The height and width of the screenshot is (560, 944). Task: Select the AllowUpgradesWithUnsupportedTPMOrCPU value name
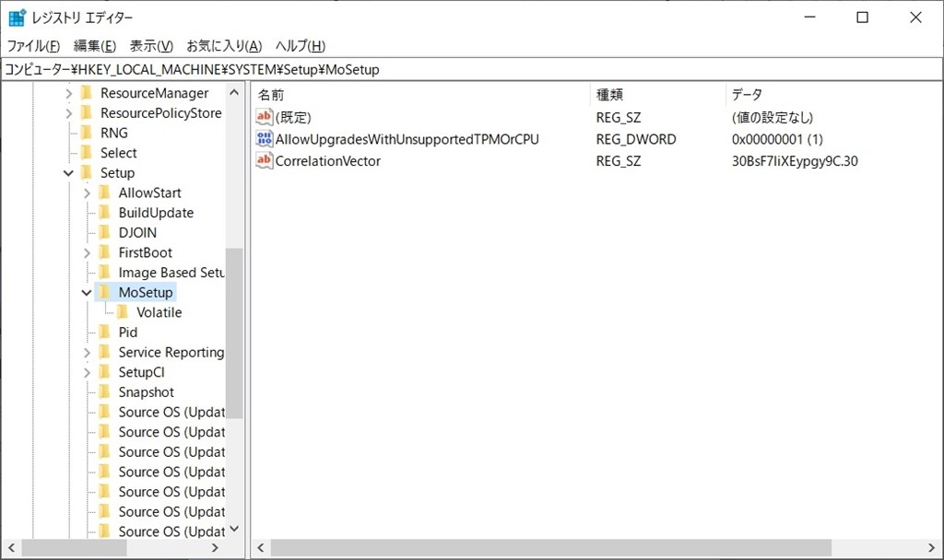[x=407, y=139]
